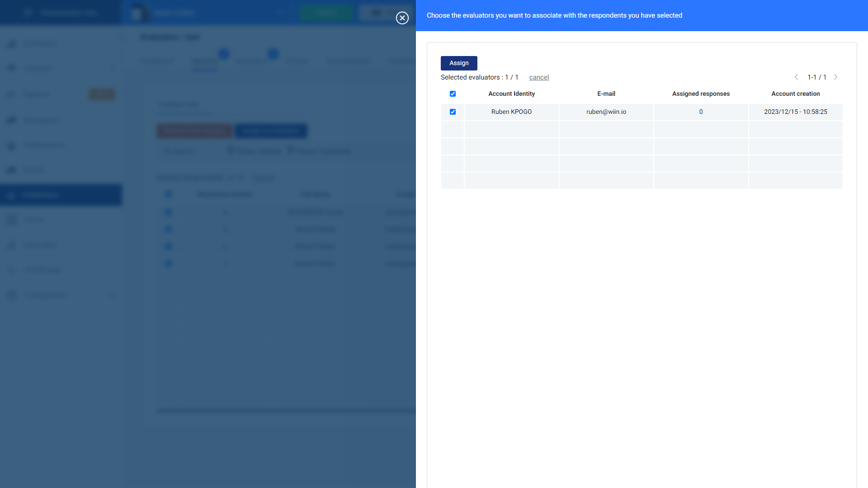Click the 2023/12/15 account creation date cell
868x488 pixels.
[x=795, y=112]
